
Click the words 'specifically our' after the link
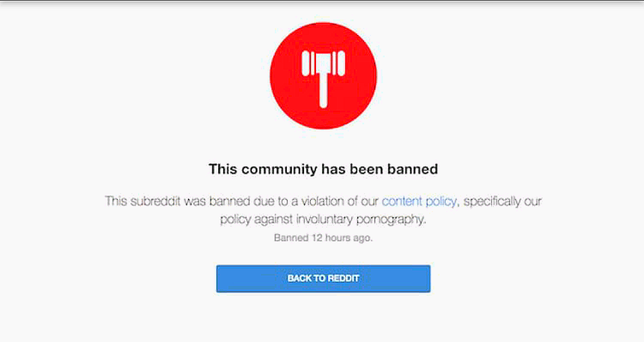pyautogui.click(x=503, y=201)
